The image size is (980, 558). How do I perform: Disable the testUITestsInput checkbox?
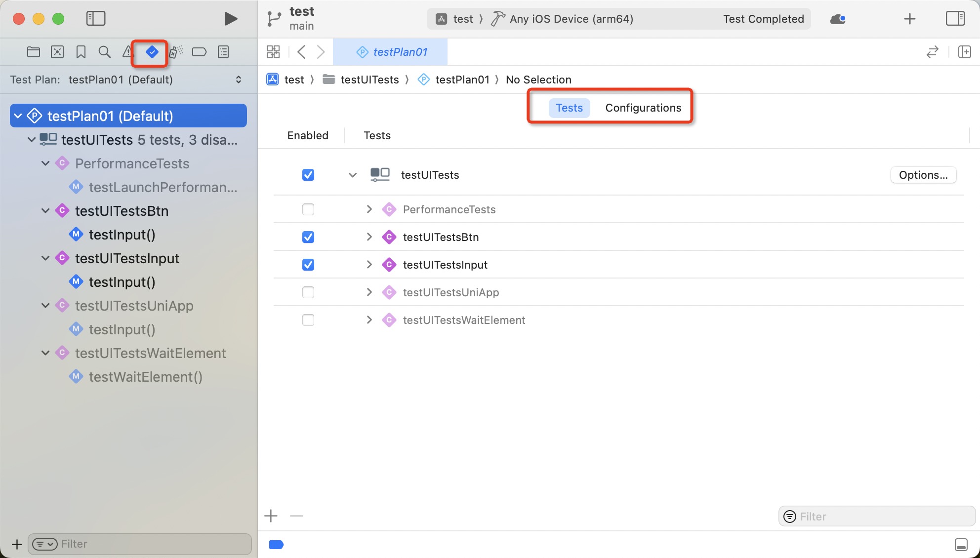coord(308,265)
